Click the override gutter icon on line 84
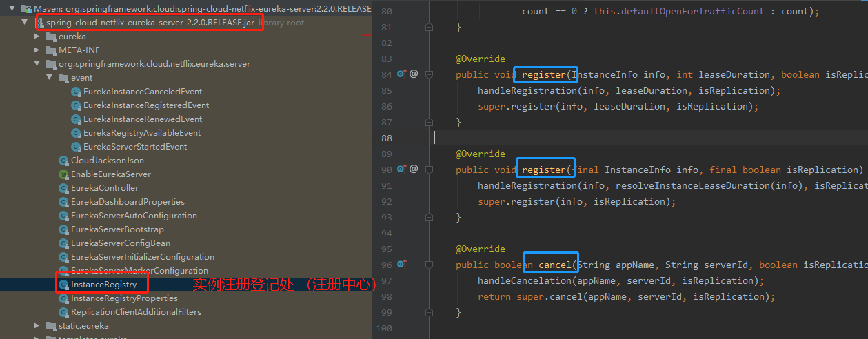The height and width of the screenshot is (339, 868). (402, 74)
